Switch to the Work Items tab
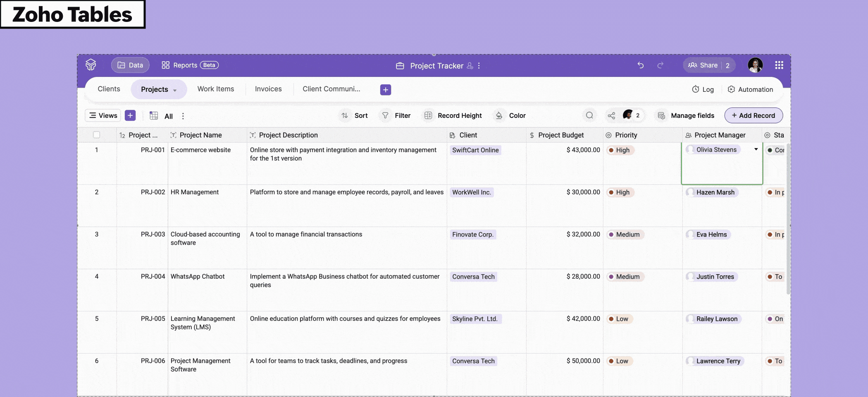 click(x=216, y=89)
